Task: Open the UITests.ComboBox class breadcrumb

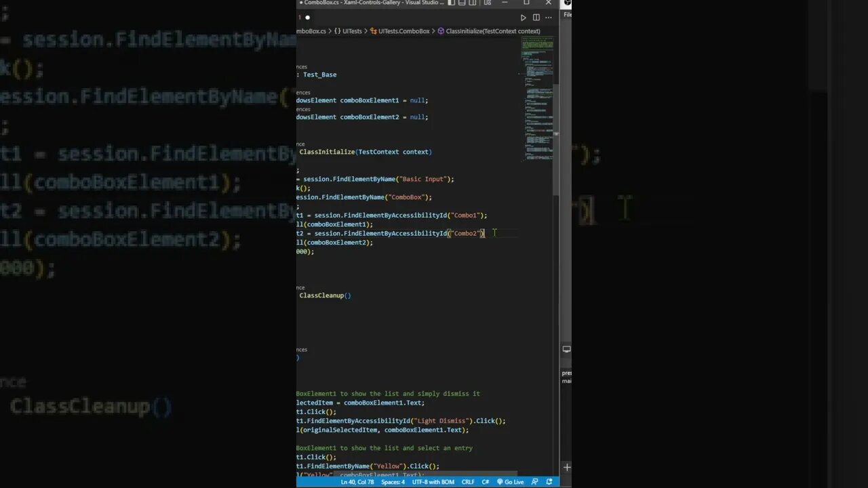Action: tap(404, 31)
